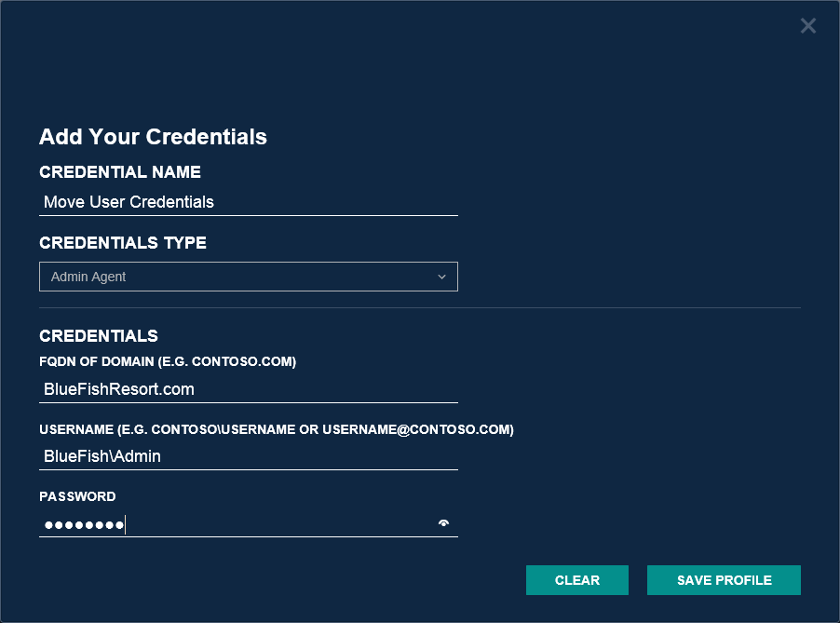Click the USERNAME example label text
The height and width of the screenshot is (623, 840).
tap(277, 429)
